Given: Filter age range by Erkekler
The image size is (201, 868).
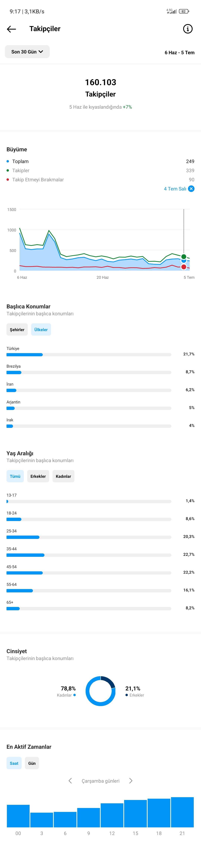Looking at the screenshot, I should (x=38, y=476).
